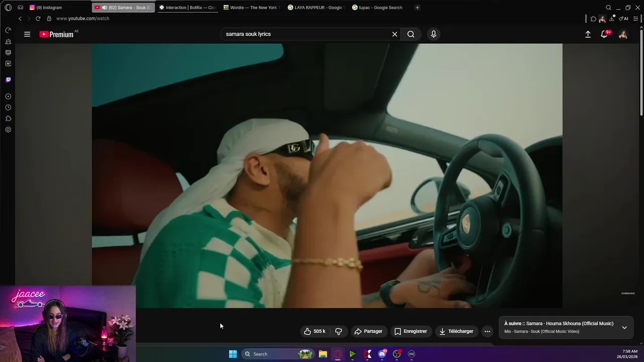644x362 pixels.
Task: Click the browser forward arrow
Action: click(29, 19)
